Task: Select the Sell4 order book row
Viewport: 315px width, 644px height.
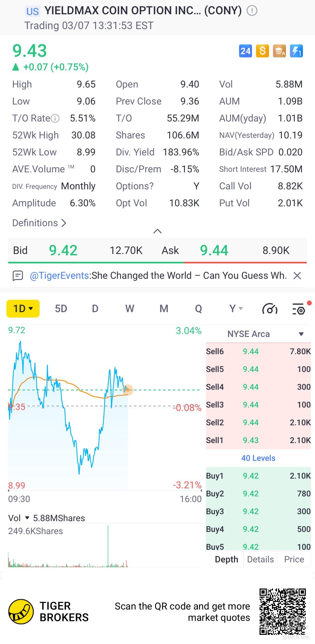Action: point(258,387)
